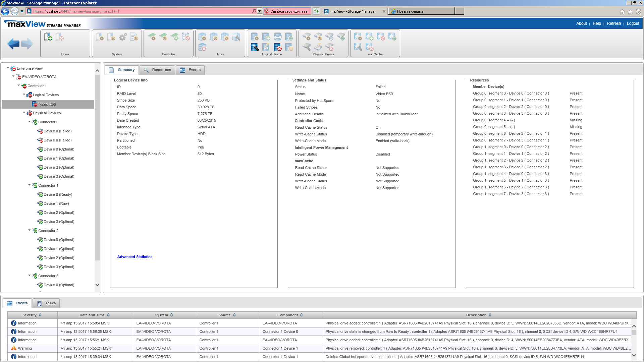The height and width of the screenshot is (362, 644).
Task: Click the delete system icon with red X
Action: point(60,37)
